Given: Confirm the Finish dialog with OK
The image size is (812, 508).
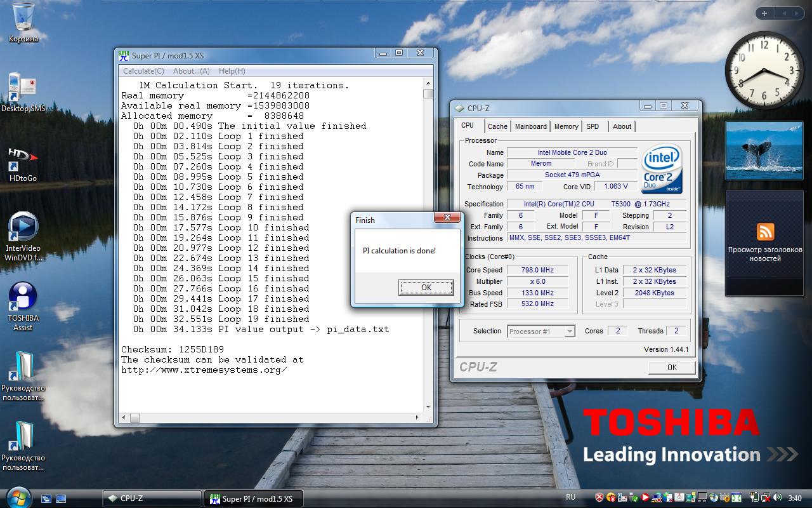Looking at the screenshot, I should (426, 288).
